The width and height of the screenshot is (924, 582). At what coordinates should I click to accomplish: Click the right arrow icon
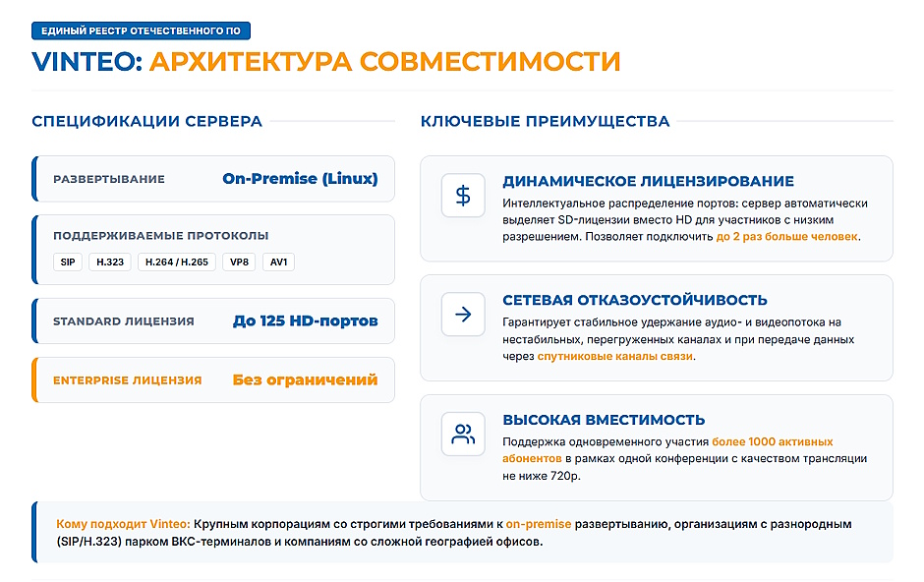[463, 314]
